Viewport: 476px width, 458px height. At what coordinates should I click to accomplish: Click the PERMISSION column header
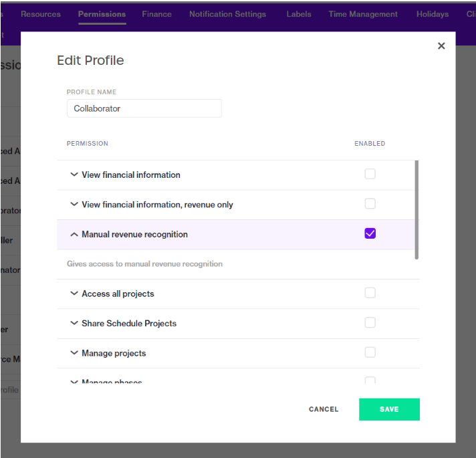tap(88, 144)
